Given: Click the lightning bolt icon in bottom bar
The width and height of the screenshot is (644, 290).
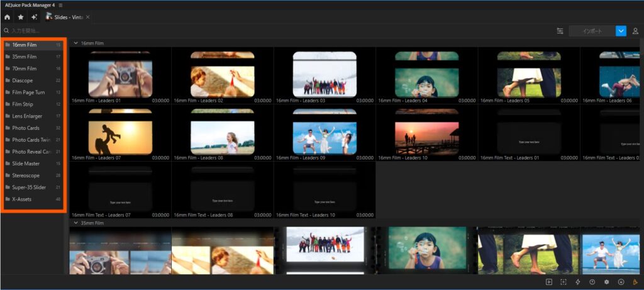Looking at the screenshot, I should [x=578, y=282].
